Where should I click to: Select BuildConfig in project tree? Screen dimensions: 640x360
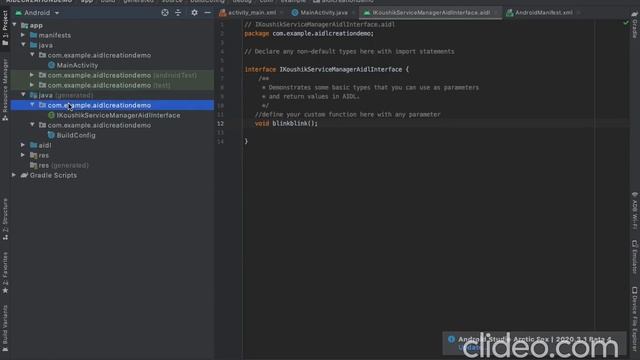76,136
